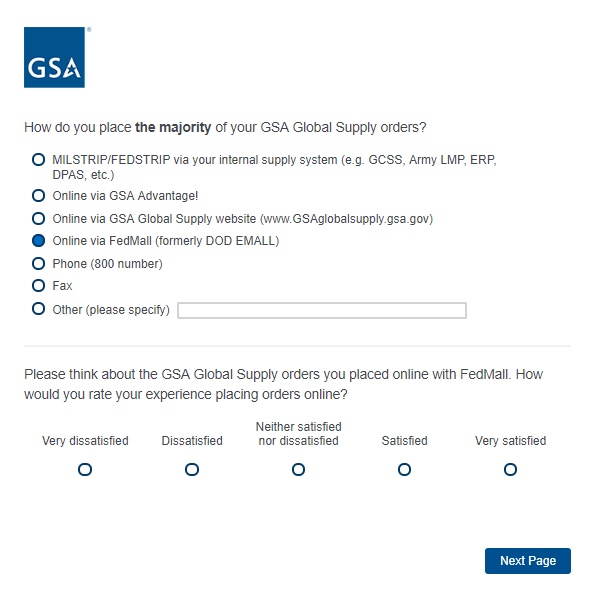Choose the Phone (800 number) option
Screen dimensions: 604x616
(39, 264)
